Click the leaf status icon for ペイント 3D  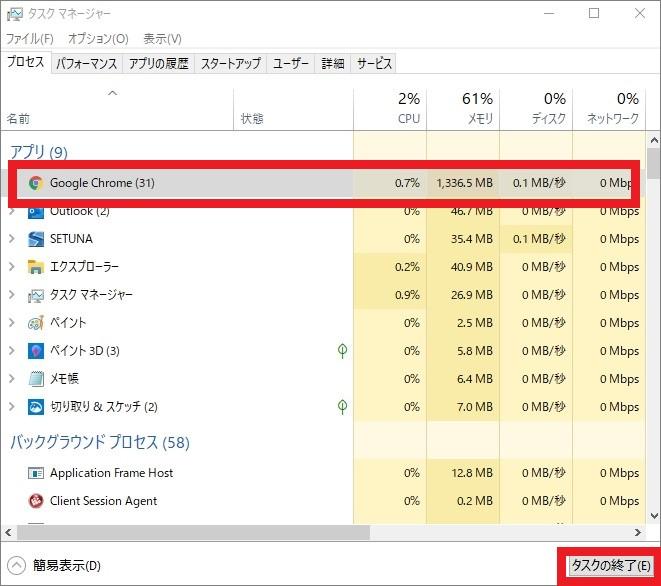tap(342, 351)
